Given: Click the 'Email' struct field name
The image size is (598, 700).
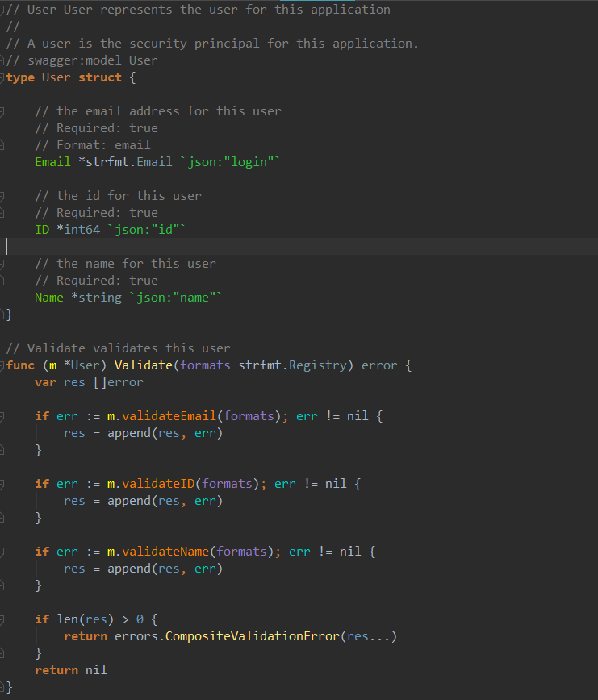Looking at the screenshot, I should click(x=52, y=161).
